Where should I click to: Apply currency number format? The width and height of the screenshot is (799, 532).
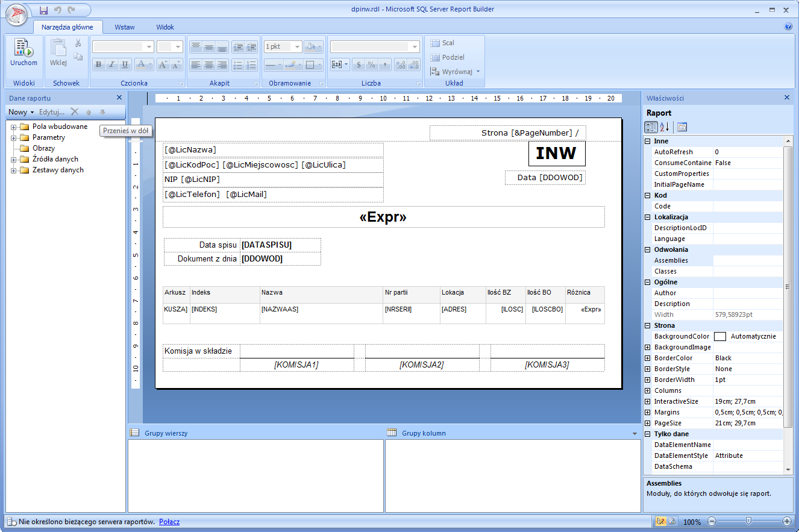tap(359, 65)
